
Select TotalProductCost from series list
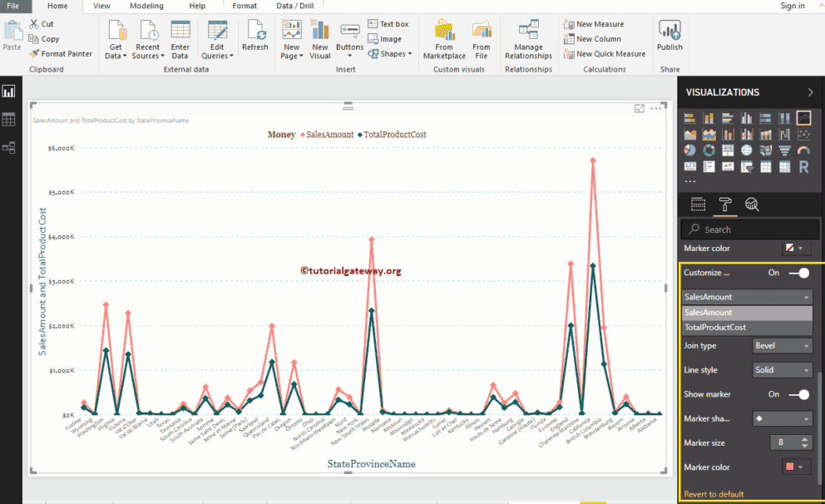(715, 328)
